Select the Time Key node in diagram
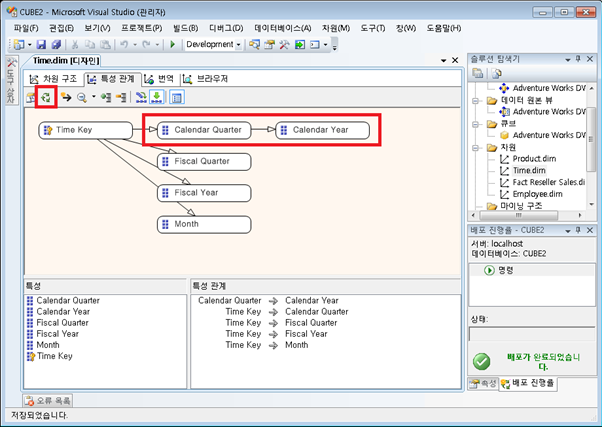Screen dimensions: 602x427 (86, 130)
